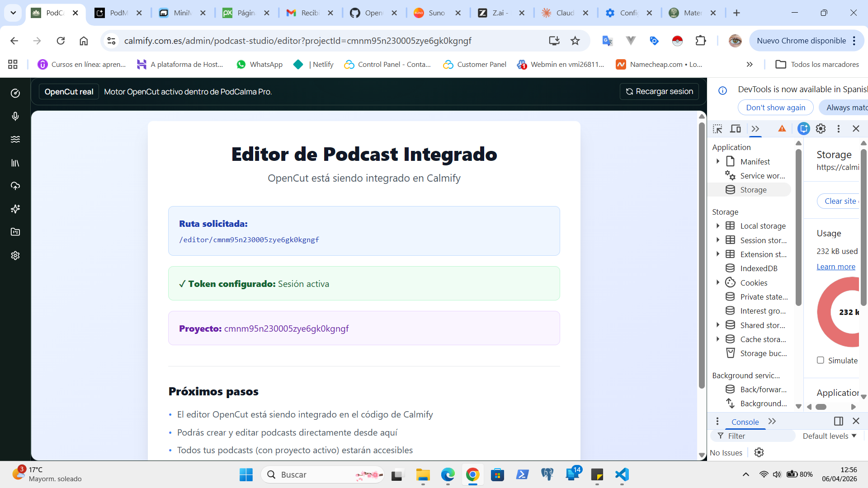Select the Console drawer tab
The height and width of the screenshot is (488, 868).
coord(745,422)
